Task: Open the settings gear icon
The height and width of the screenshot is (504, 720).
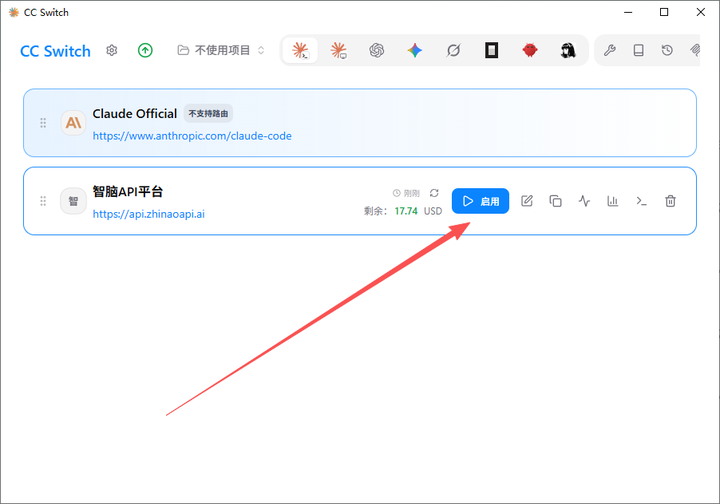Action: click(112, 50)
